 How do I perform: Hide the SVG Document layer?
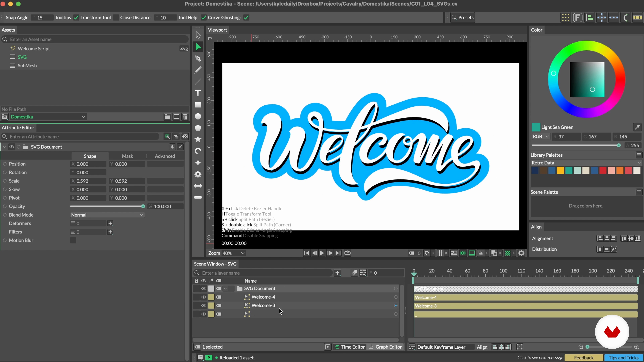click(204, 289)
